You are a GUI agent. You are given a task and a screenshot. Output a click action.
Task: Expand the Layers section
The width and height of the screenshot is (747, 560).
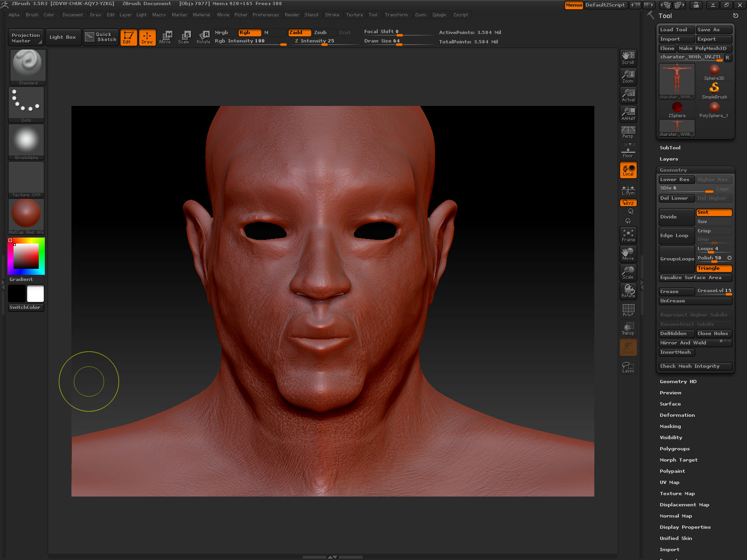coord(669,159)
